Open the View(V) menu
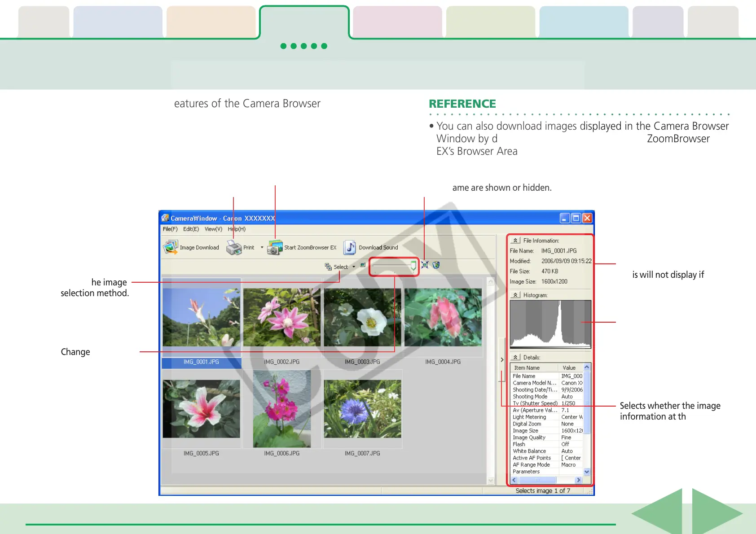Image resolution: width=756 pixels, height=534 pixels. pyautogui.click(x=213, y=229)
